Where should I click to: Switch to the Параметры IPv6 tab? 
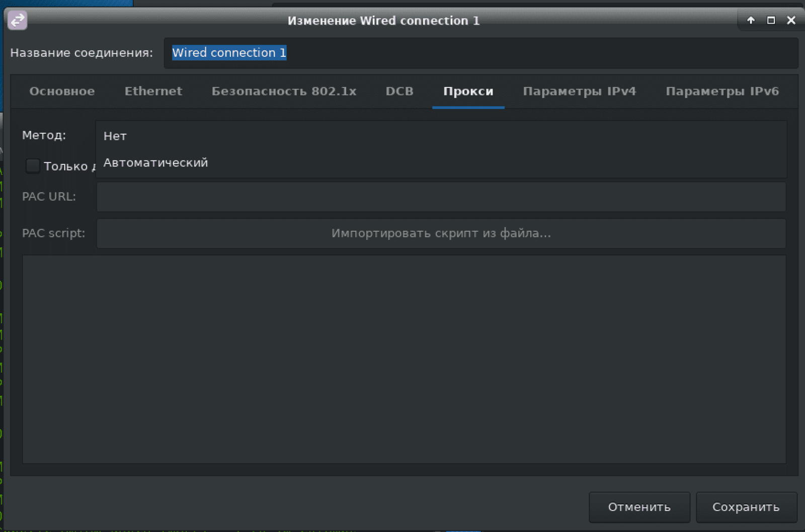click(722, 92)
